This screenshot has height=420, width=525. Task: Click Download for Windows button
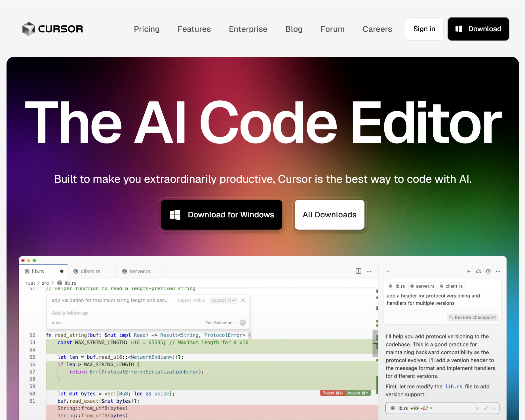222,215
